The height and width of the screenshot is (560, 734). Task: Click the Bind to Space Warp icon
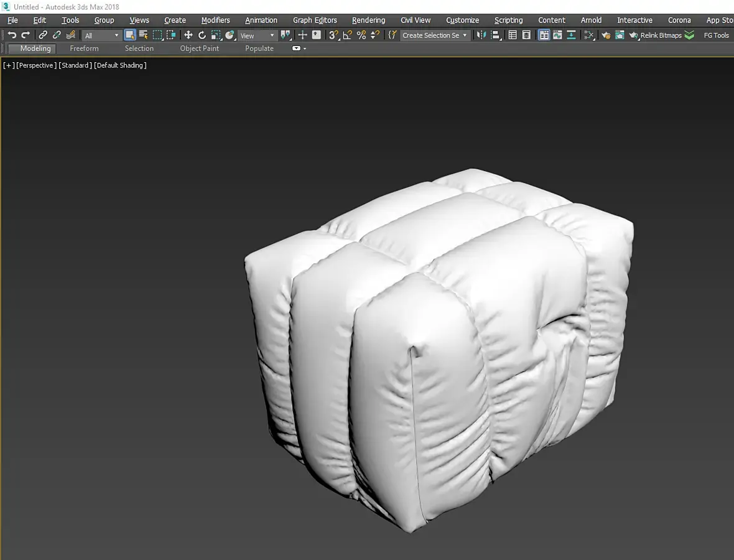[x=71, y=35]
